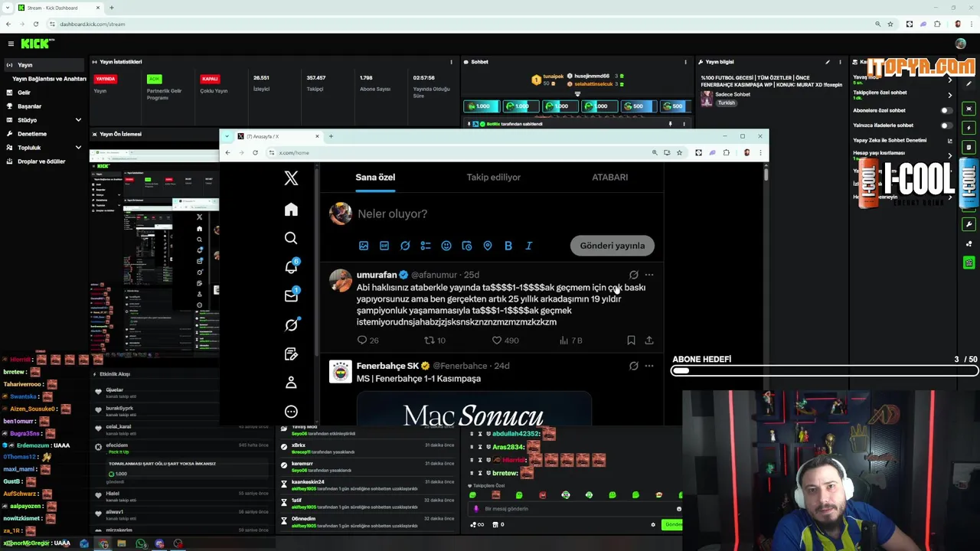
Task: Open X home icon in sidebar
Action: coord(291,210)
